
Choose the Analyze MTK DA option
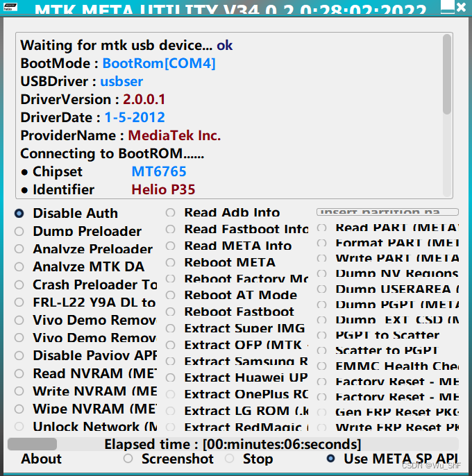click(80, 267)
